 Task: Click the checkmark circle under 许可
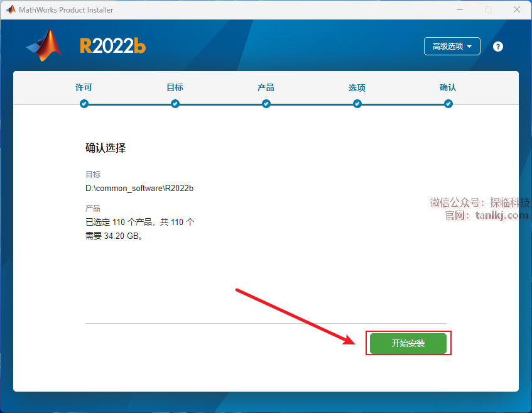[84, 104]
